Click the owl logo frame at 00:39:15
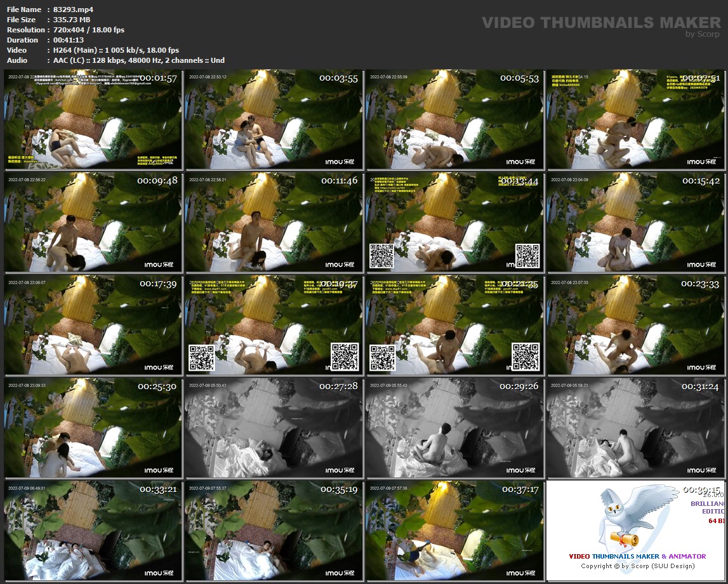The height and width of the screenshot is (584, 728). 635,531
